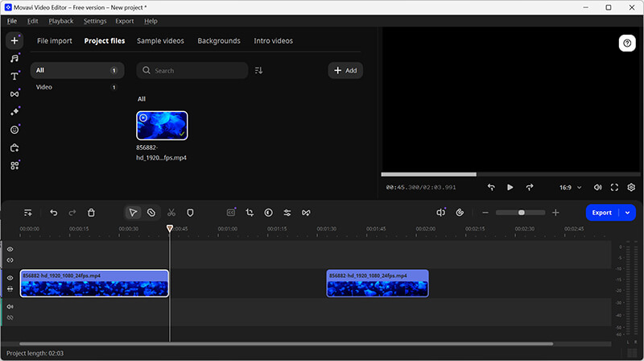Delete selected clip with trash icon
Viewport: 644px width, 361px height.
point(91,213)
